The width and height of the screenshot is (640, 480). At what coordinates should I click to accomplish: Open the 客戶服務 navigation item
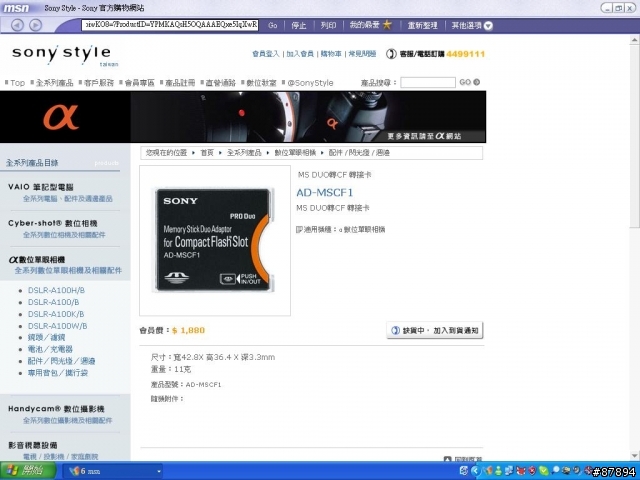pos(98,83)
